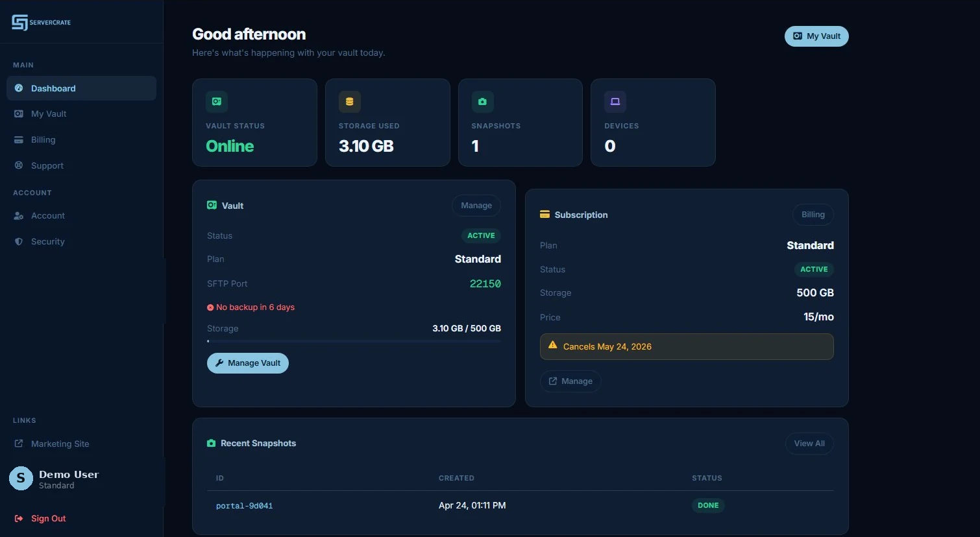Click the Sign Out arrow icon
980x537 pixels.
[x=19, y=518]
